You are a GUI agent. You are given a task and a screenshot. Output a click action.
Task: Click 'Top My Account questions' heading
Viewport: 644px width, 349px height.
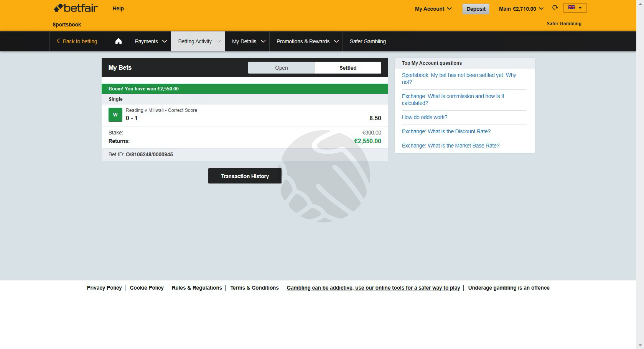tap(432, 63)
